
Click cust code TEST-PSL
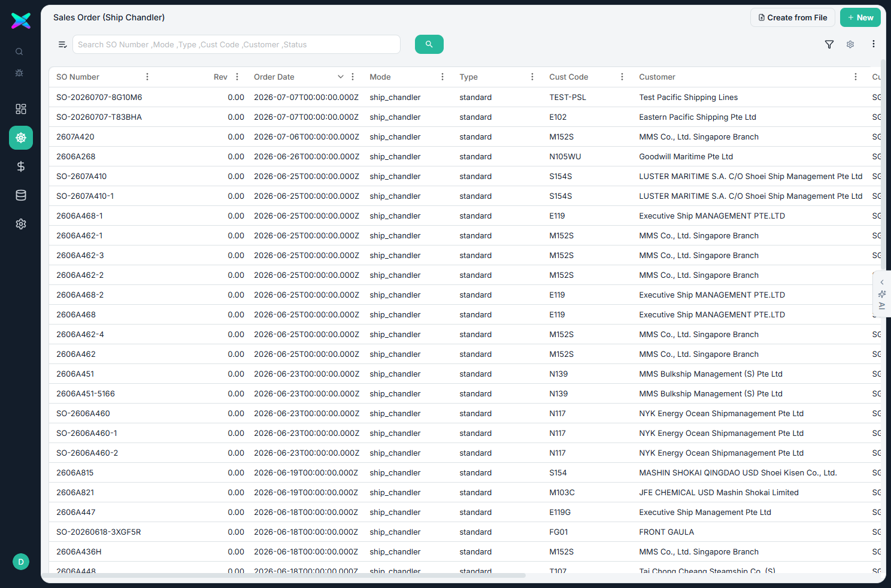coord(568,97)
